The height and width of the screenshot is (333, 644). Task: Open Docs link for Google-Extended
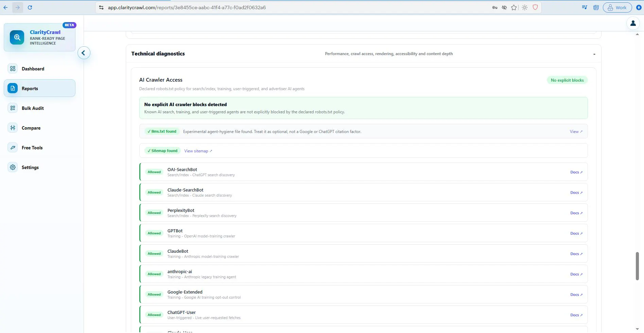point(576,295)
